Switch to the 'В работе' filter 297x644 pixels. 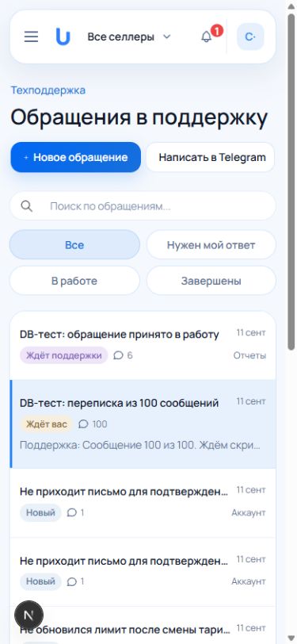[x=74, y=281]
